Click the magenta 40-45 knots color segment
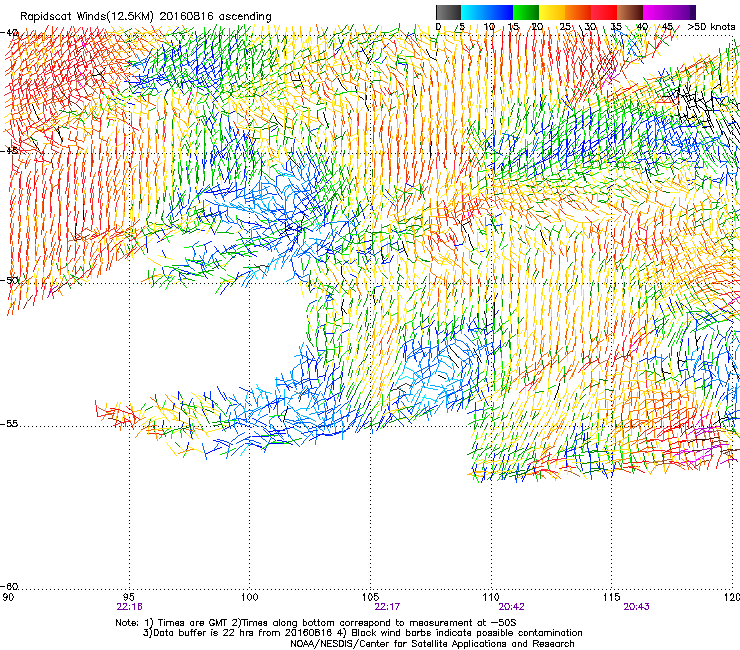 pos(656,12)
